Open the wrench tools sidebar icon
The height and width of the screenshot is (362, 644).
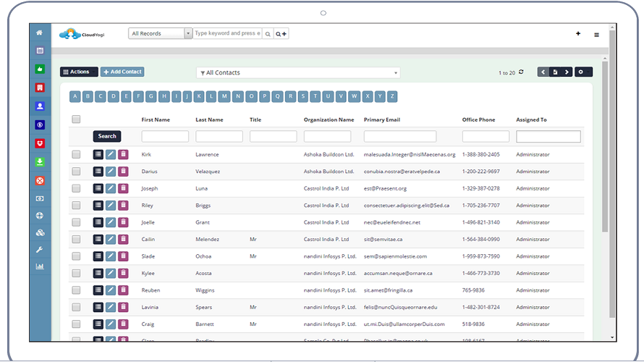(40, 249)
